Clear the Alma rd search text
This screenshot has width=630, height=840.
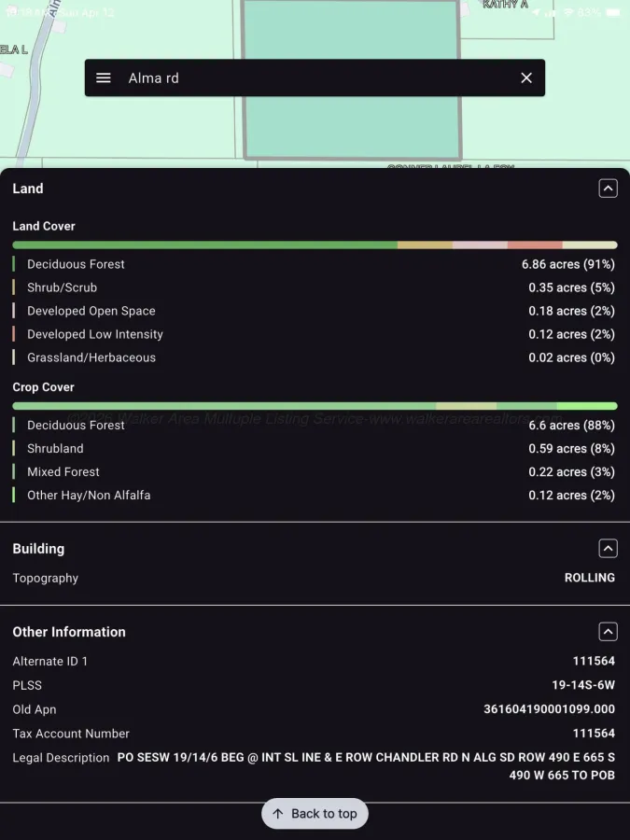[x=526, y=78]
